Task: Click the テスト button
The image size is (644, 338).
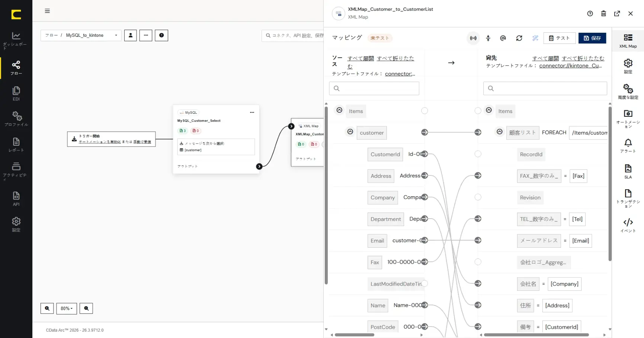Action: pos(559,38)
